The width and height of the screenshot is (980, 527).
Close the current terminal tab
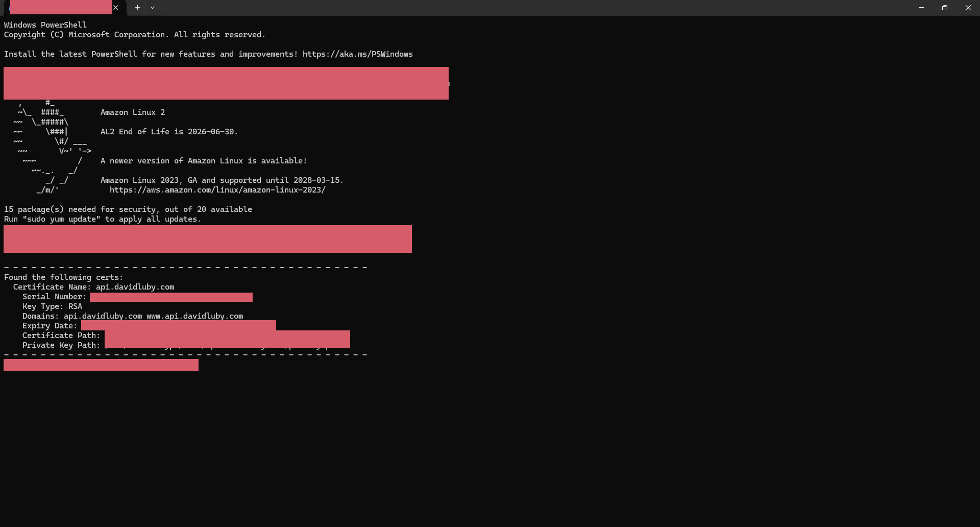pos(116,8)
